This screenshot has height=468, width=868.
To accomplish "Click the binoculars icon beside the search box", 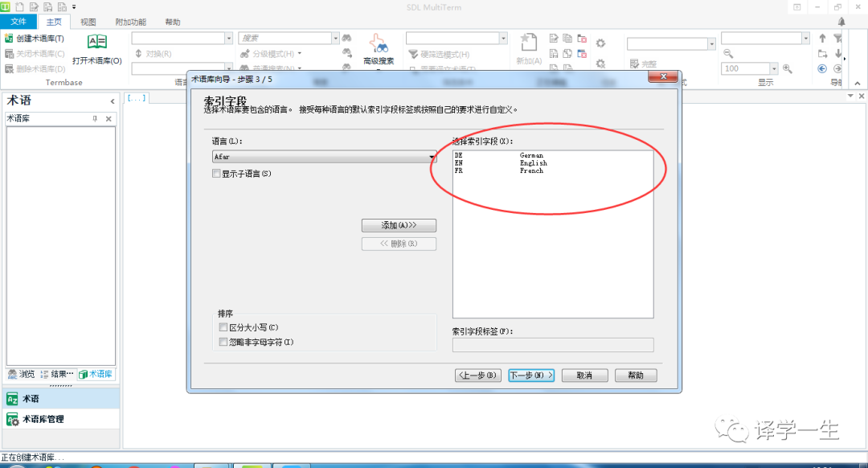I will [x=346, y=39].
